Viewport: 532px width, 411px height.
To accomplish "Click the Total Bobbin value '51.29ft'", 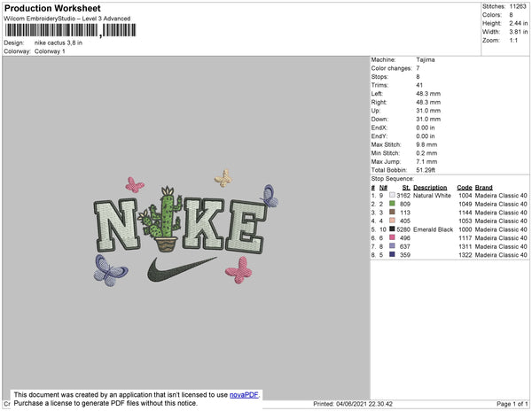I will 426,170.
